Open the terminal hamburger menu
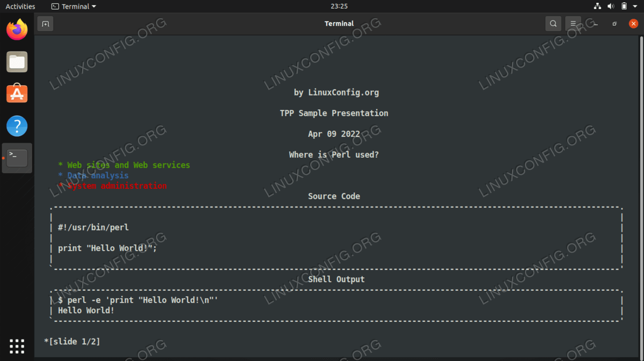The image size is (644, 361). pos(573,24)
